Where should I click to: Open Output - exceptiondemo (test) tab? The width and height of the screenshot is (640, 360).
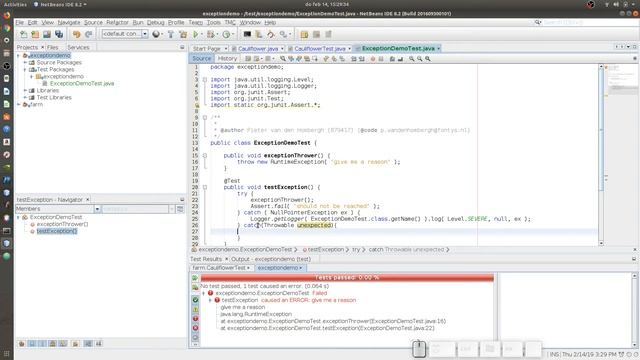tap(271, 259)
